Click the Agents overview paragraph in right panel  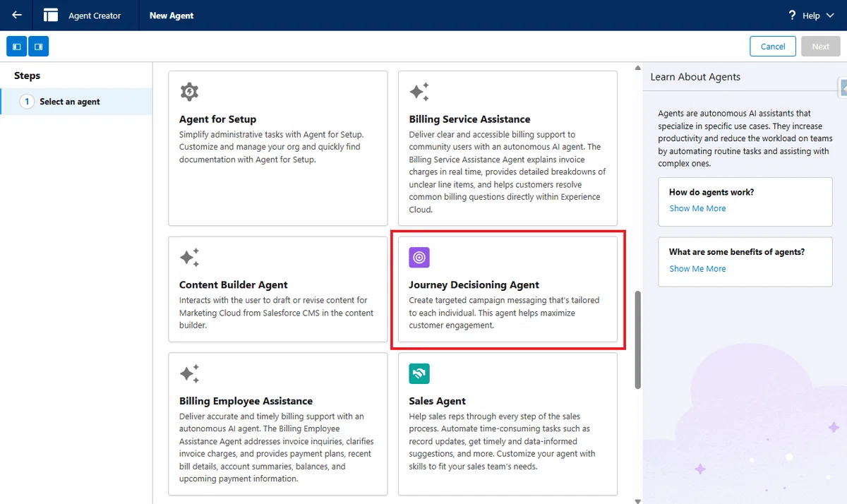745,138
